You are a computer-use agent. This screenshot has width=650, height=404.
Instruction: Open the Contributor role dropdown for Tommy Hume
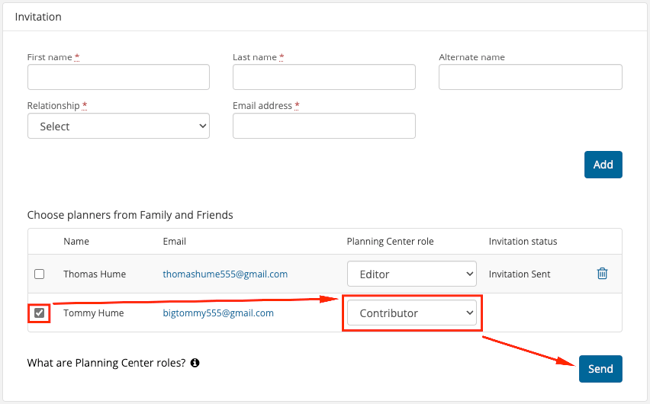[x=412, y=313]
